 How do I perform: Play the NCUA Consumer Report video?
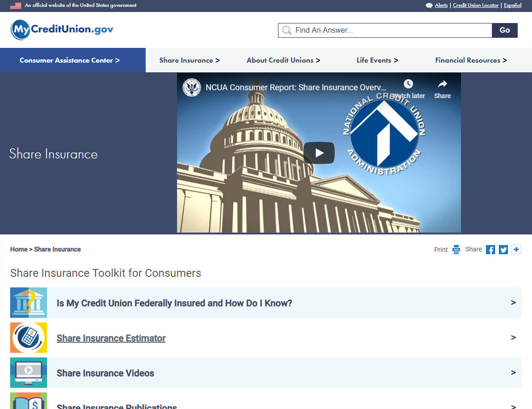click(x=319, y=153)
